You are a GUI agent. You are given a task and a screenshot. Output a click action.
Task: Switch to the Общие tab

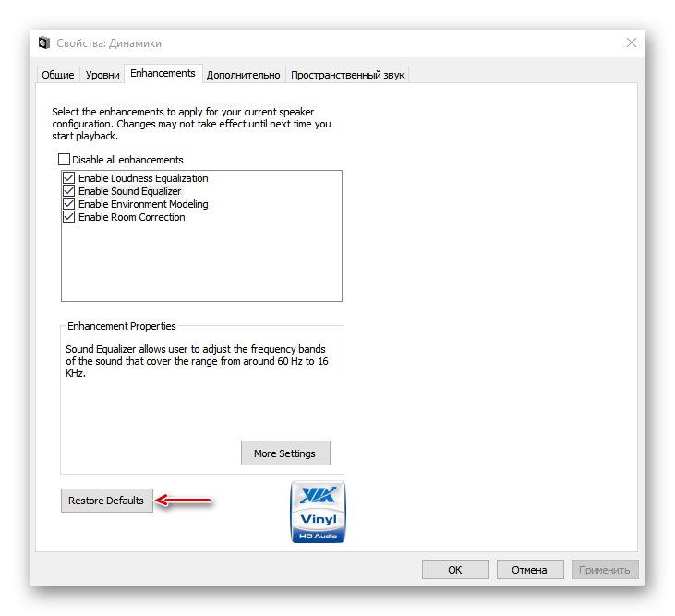click(x=58, y=75)
